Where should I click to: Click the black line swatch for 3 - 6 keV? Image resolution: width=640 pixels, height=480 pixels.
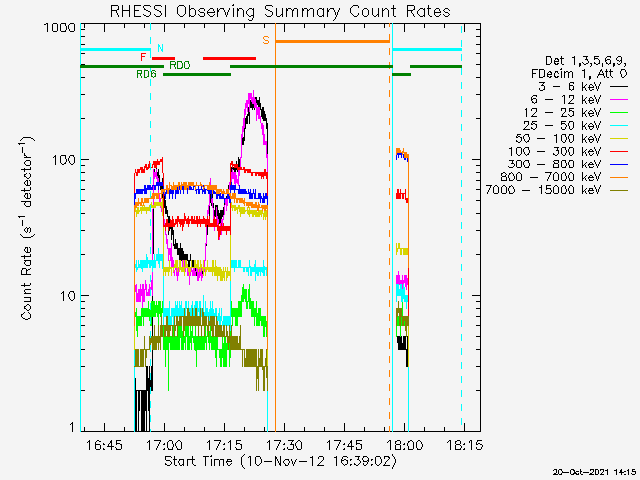[x=619, y=87]
